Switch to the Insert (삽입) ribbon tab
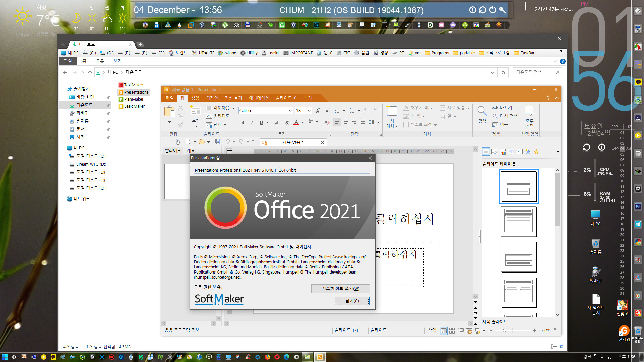644x362 pixels. (195, 98)
